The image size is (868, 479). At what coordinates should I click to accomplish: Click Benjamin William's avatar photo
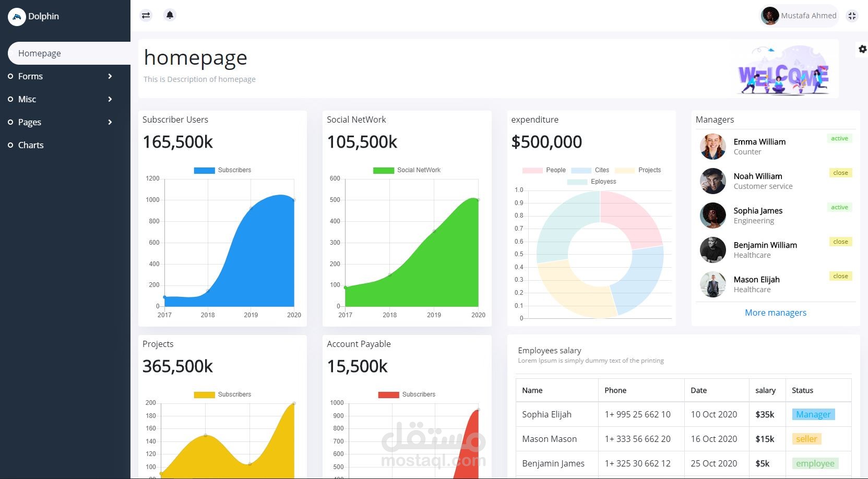click(713, 250)
